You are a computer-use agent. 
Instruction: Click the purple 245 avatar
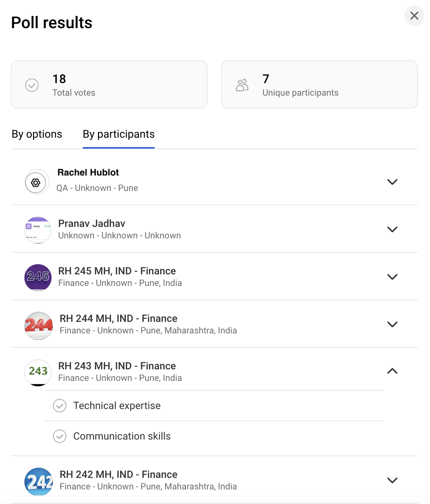[x=38, y=277]
